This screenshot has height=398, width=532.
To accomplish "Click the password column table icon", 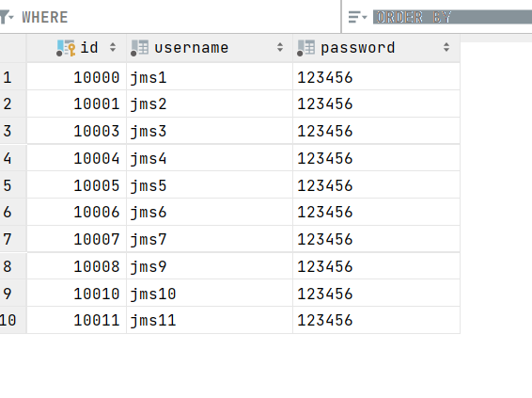I will (x=305, y=48).
